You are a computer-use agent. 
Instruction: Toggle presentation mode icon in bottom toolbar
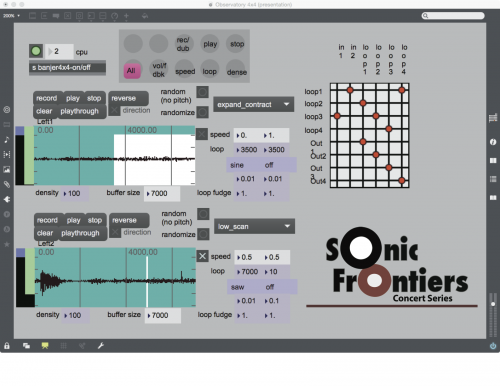tap(45, 346)
